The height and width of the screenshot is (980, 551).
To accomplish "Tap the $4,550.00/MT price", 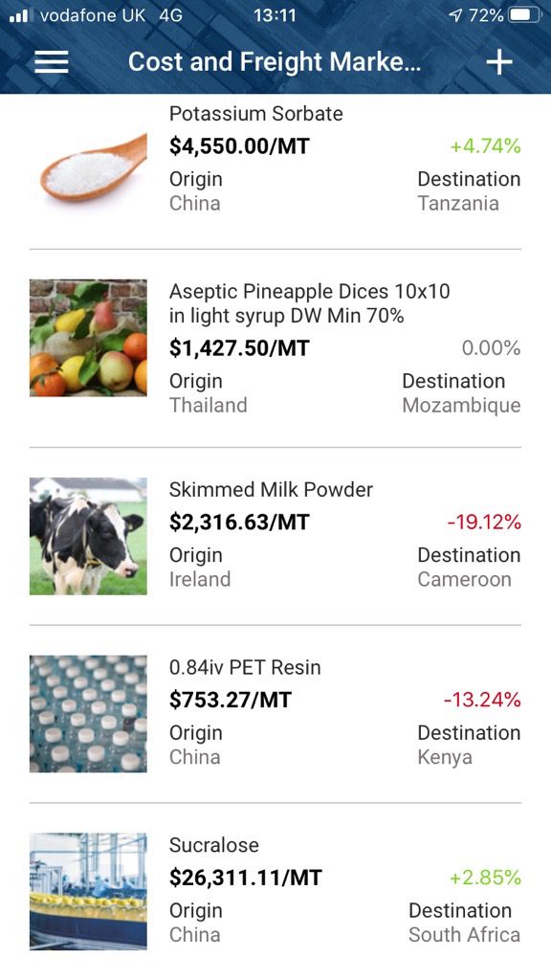I will [239, 146].
